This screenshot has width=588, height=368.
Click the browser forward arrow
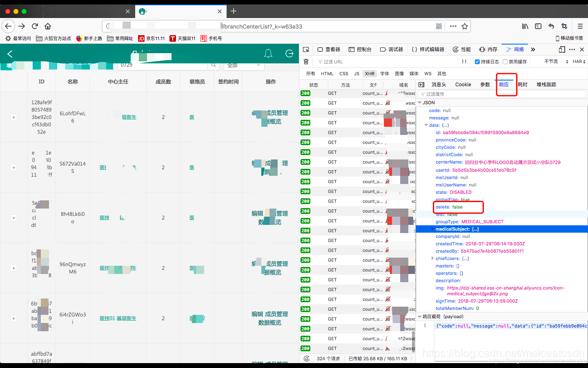pyautogui.click(x=22, y=26)
